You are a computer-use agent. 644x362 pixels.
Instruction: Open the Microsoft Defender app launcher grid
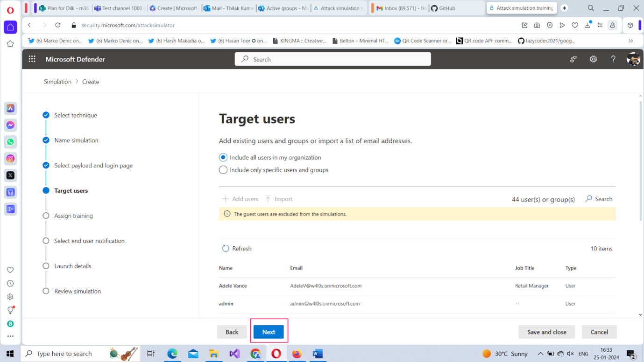32,59
